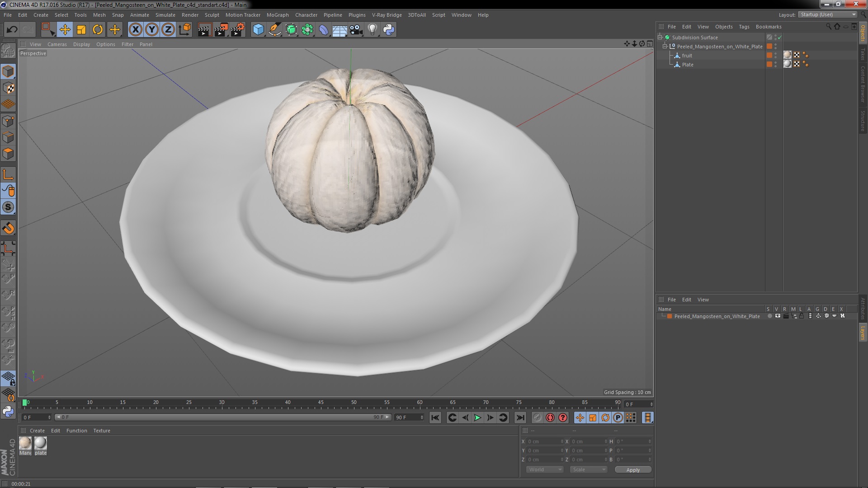The height and width of the screenshot is (488, 868).
Task: Click the Undo arrow icon
Action: point(12,30)
